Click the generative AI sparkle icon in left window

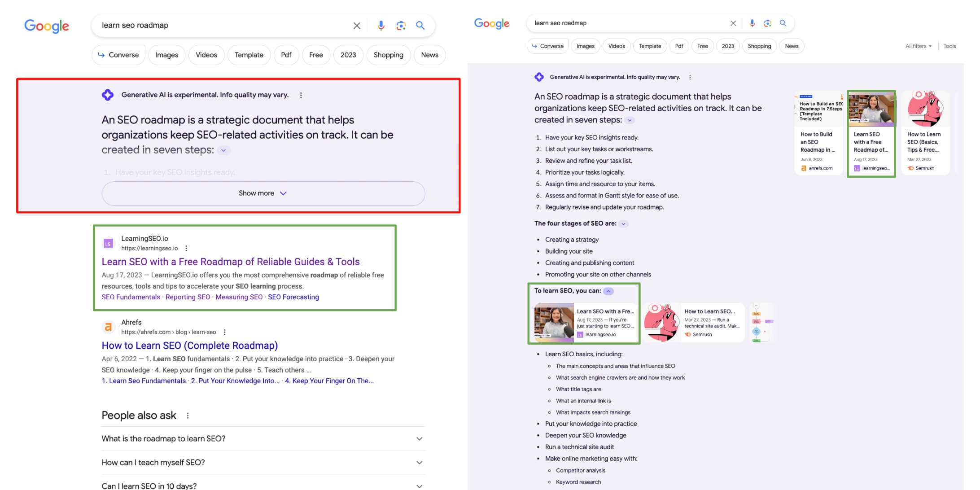click(x=108, y=95)
